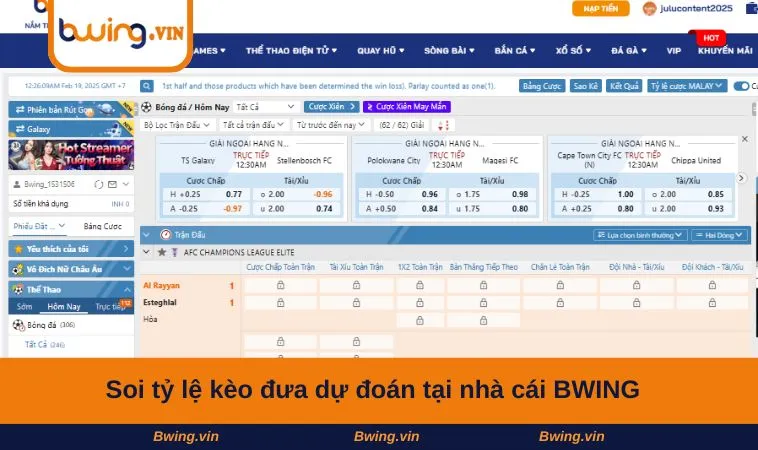758x450 pixels.
Task: Collapse the Trận Đấu section chevron
Action: pos(146,235)
